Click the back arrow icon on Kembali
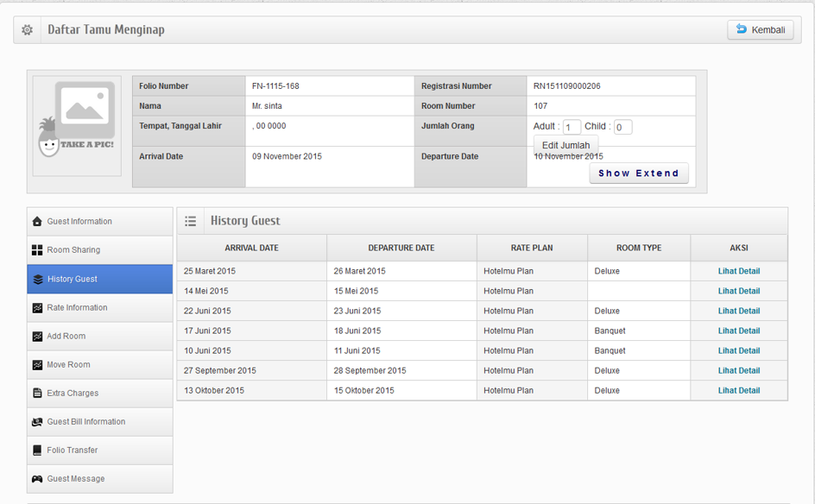The width and height of the screenshot is (815, 504). (x=742, y=30)
